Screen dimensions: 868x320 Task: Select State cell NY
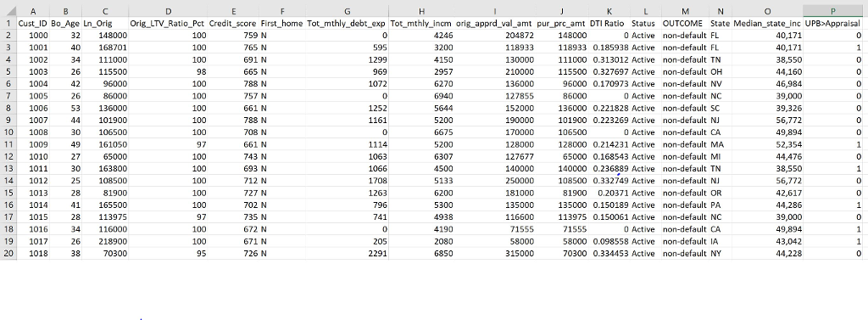click(721, 253)
